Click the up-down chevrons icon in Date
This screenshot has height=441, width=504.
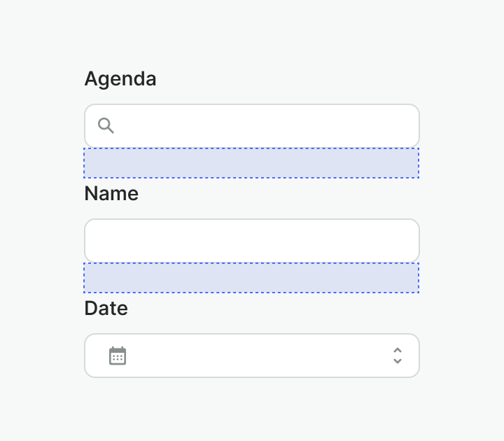tap(397, 356)
